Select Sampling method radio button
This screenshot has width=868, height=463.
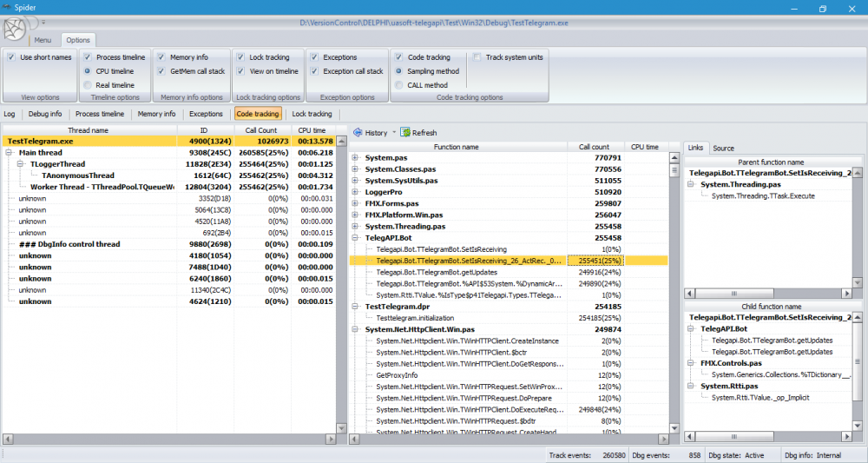[x=398, y=71]
